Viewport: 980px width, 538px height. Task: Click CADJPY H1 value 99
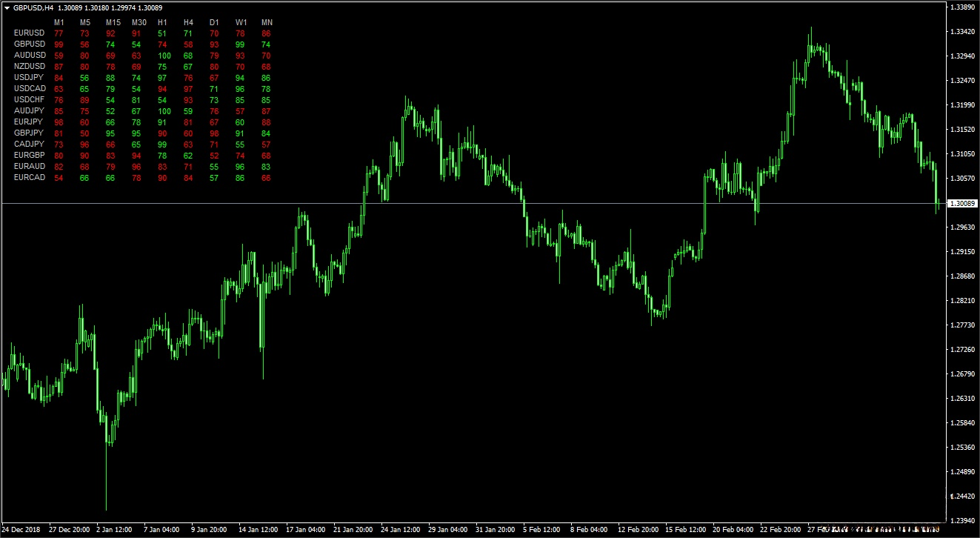point(163,144)
